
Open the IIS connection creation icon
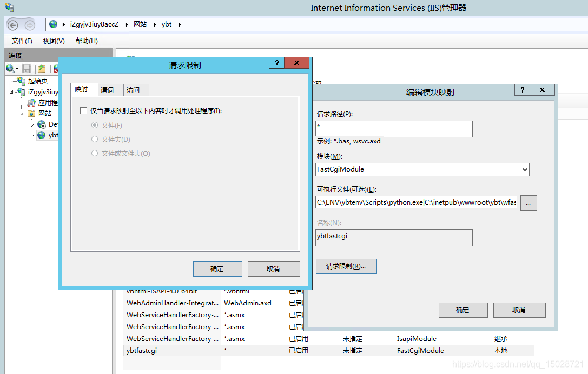[10, 68]
